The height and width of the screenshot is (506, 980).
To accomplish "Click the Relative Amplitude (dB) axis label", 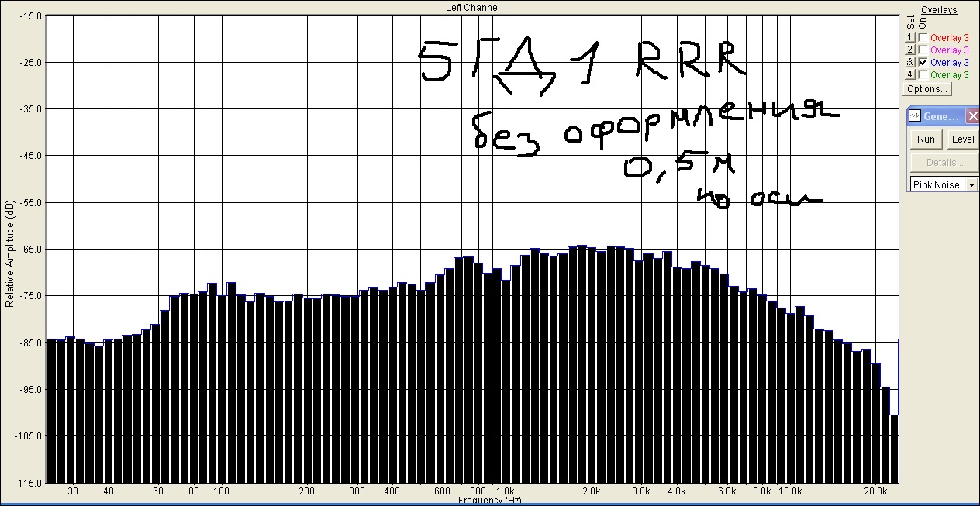I will 9,253.
